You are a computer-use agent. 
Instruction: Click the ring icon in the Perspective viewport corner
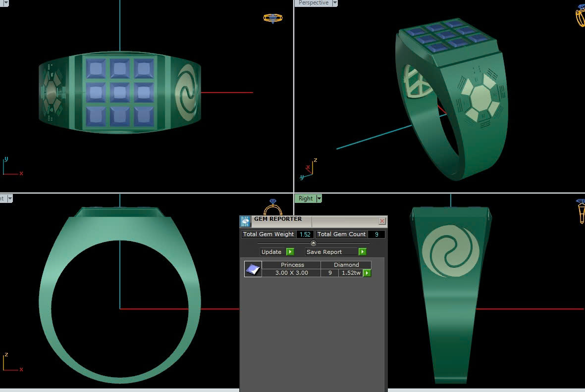(x=580, y=15)
